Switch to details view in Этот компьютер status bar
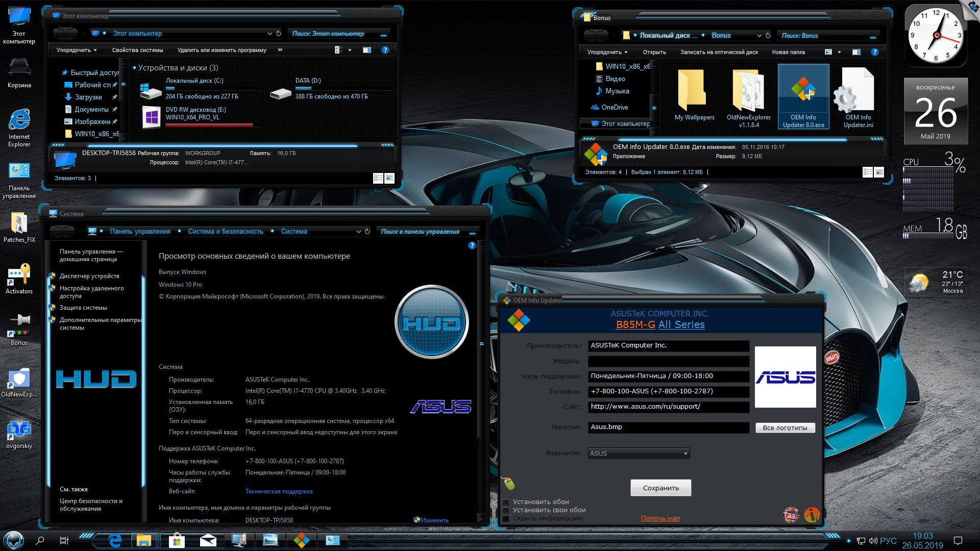The height and width of the screenshot is (551, 980). click(x=378, y=178)
